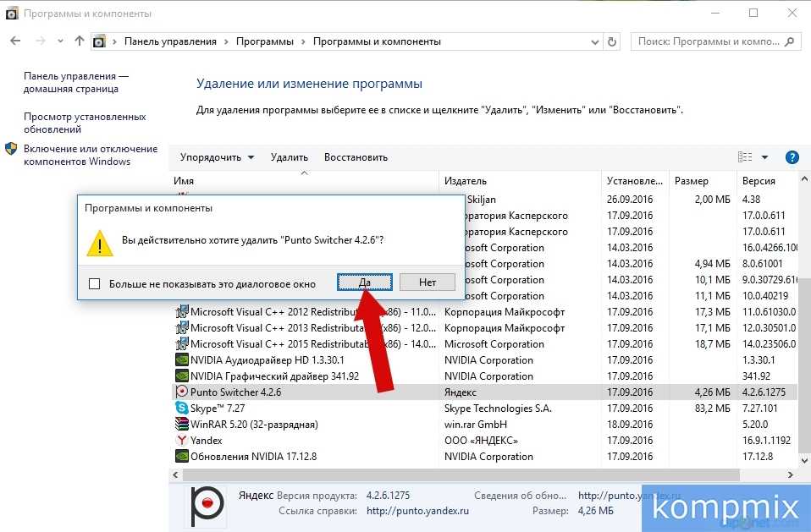811x532 pixels.
Task: Select Microsoft Visual C++ 2013 Redistributable icon
Action: (x=181, y=327)
